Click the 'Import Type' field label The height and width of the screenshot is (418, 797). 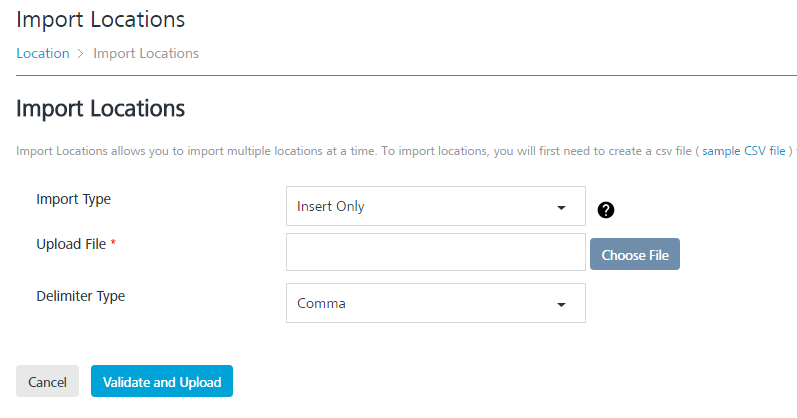tap(74, 199)
